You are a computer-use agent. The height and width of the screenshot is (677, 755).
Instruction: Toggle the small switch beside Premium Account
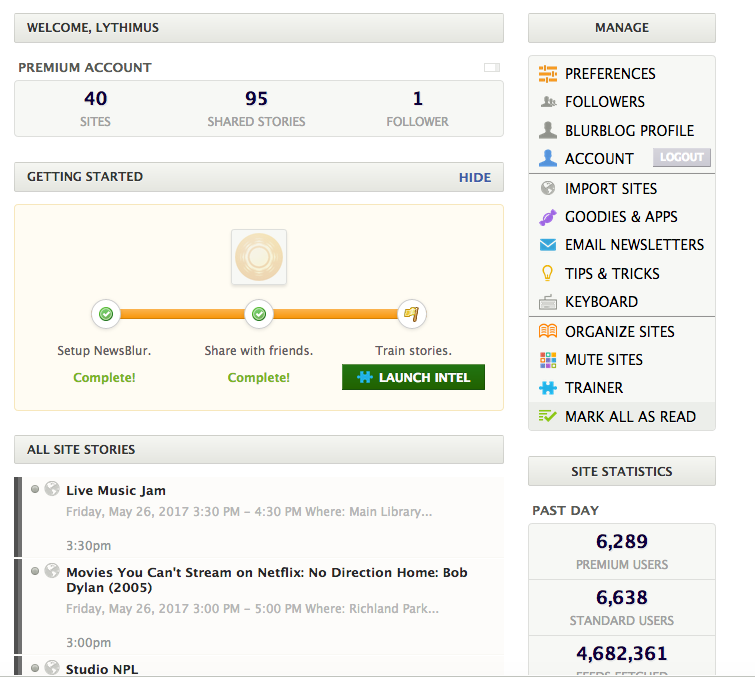pyautogui.click(x=492, y=67)
